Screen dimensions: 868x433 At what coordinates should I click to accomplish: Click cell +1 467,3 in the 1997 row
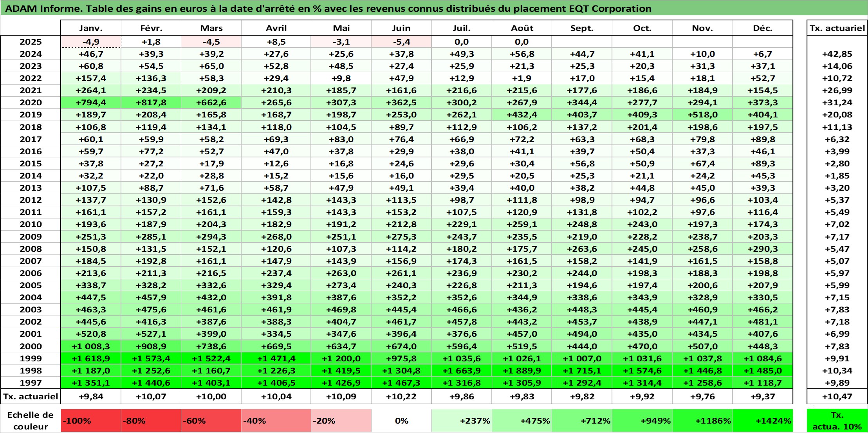point(401,382)
